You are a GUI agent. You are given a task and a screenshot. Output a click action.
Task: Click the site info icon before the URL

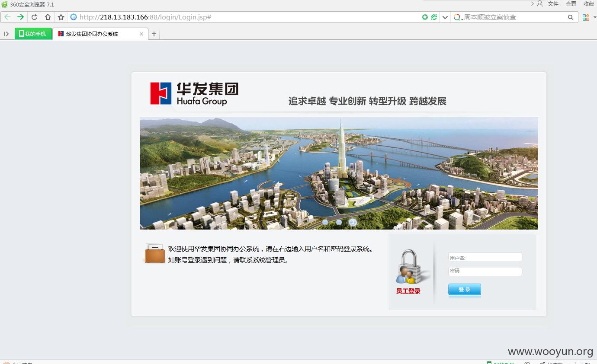coord(74,17)
